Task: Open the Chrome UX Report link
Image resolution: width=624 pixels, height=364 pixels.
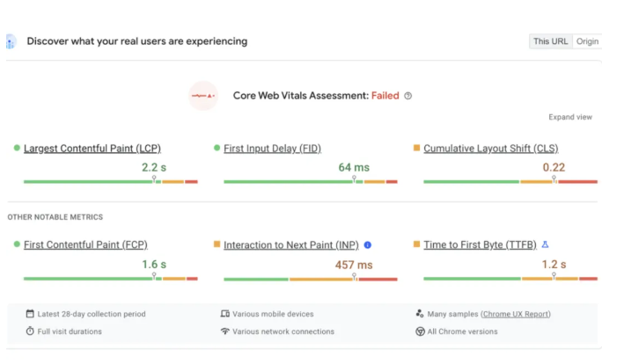Action: click(516, 314)
